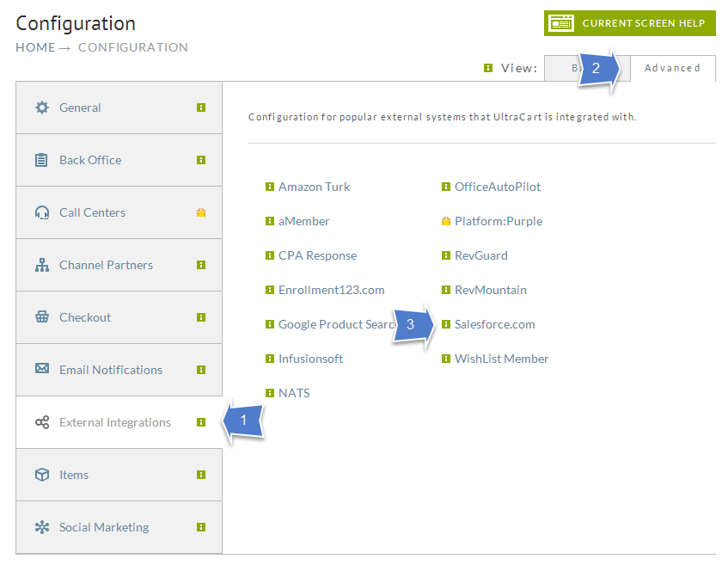
Task: Open the Platform:Purple integration link
Action: pyautogui.click(x=499, y=221)
